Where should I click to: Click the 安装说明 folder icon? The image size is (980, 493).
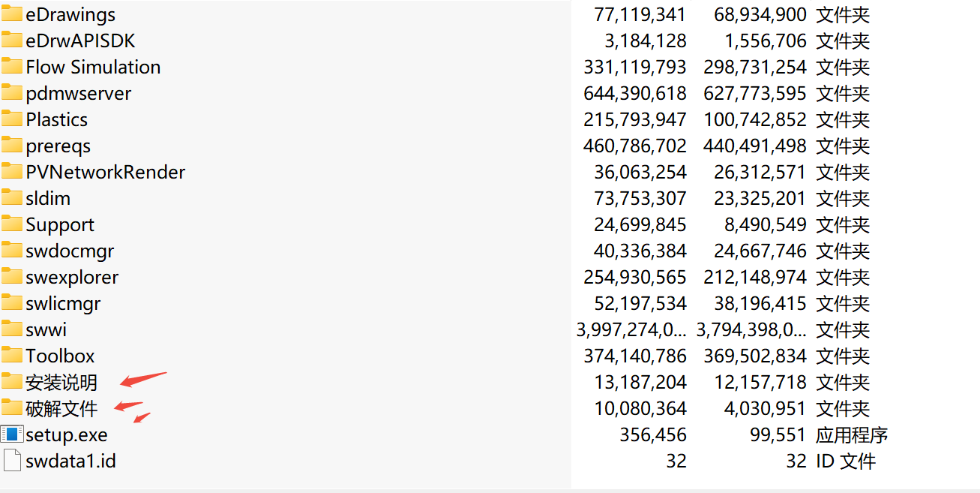coord(12,382)
